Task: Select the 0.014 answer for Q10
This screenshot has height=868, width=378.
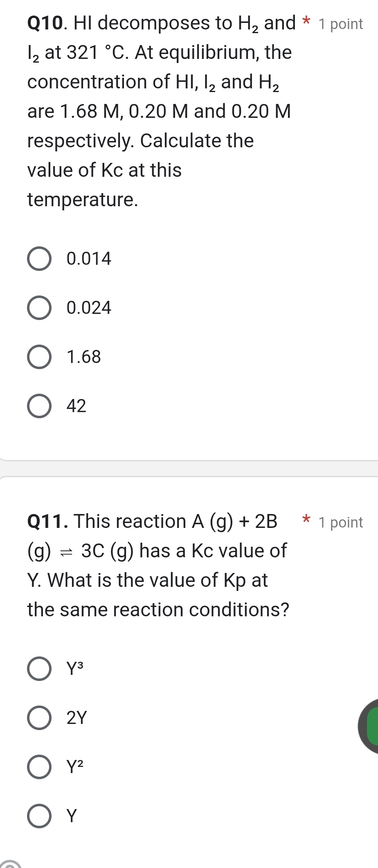Action: click(x=40, y=259)
